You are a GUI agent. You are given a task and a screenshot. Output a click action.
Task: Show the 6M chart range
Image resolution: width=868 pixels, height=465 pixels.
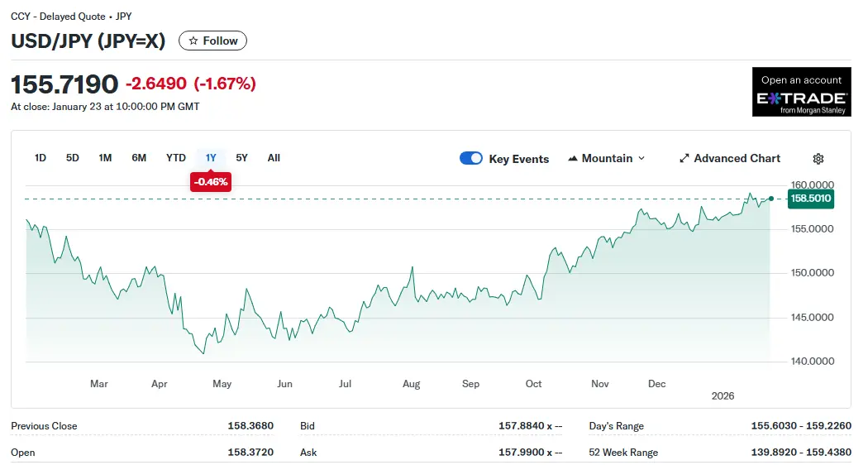pyautogui.click(x=139, y=158)
